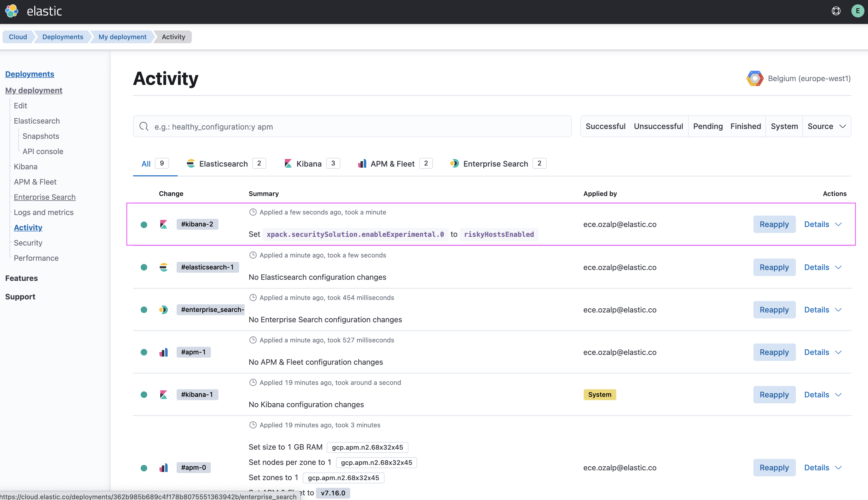Open Cloud breadcrumb
868x500 pixels.
[x=18, y=37]
